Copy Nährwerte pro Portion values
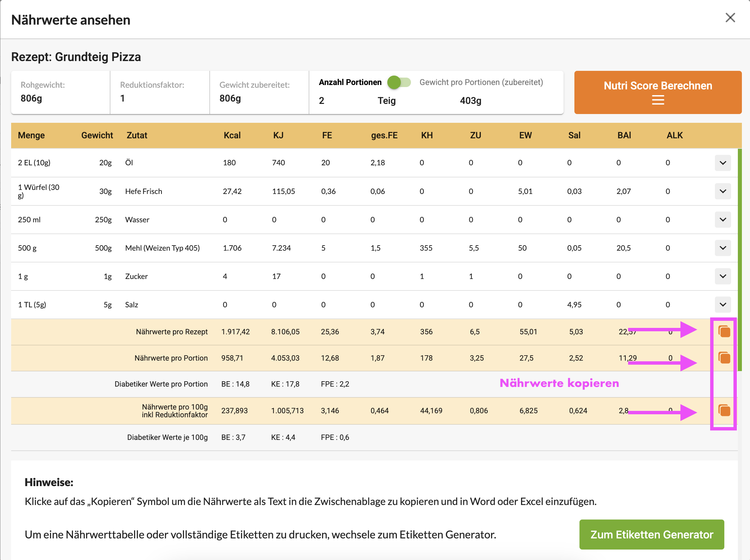This screenshot has height=560, width=750. [x=724, y=358]
